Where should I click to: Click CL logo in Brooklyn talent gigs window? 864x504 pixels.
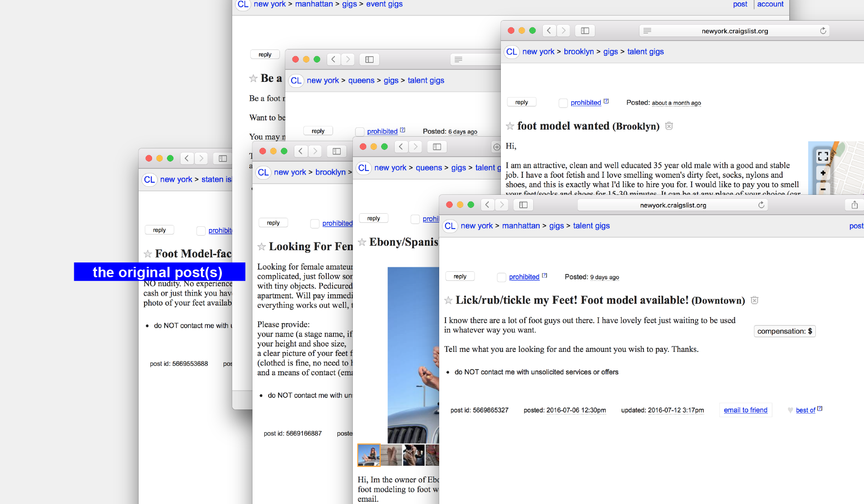tap(512, 52)
